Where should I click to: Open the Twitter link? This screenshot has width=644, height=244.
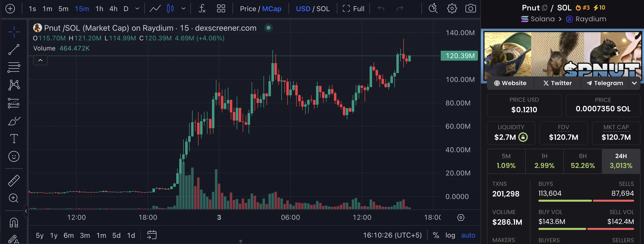(557, 83)
